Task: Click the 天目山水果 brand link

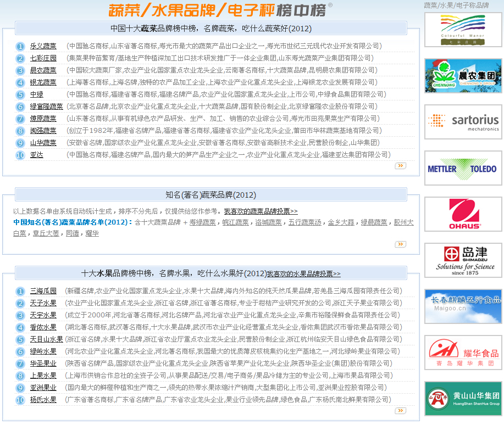Action: (x=46, y=339)
